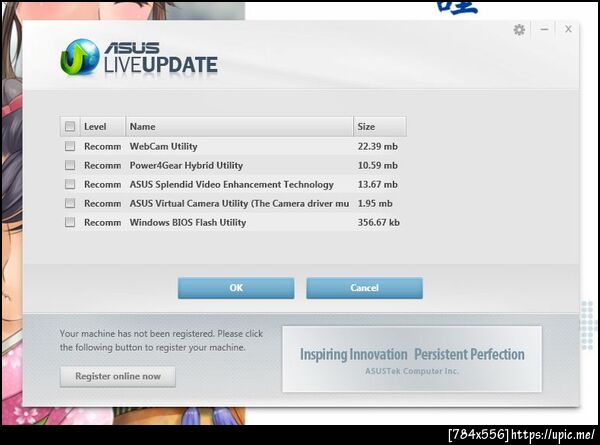Click the OK button
This screenshot has width=600, height=445.
tap(236, 288)
